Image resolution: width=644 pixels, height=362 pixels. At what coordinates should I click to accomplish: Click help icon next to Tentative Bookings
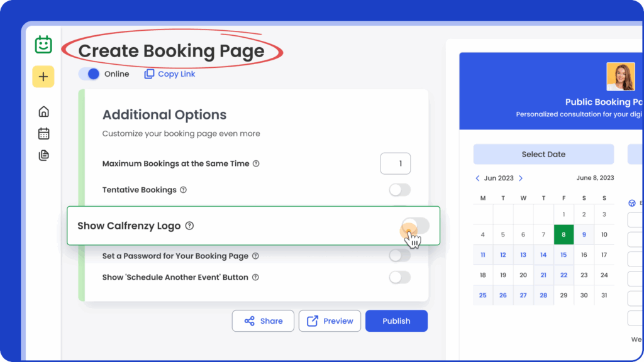pos(183,190)
